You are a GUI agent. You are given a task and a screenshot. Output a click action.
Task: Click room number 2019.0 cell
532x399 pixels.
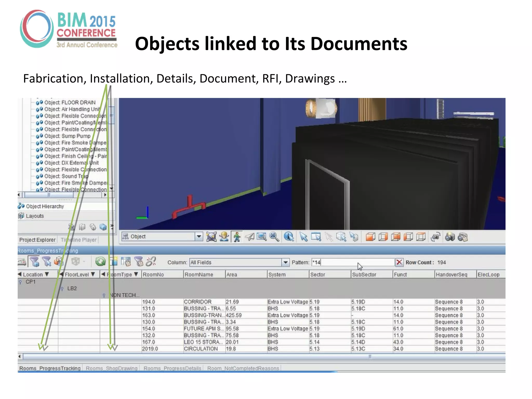click(x=162, y=349)
